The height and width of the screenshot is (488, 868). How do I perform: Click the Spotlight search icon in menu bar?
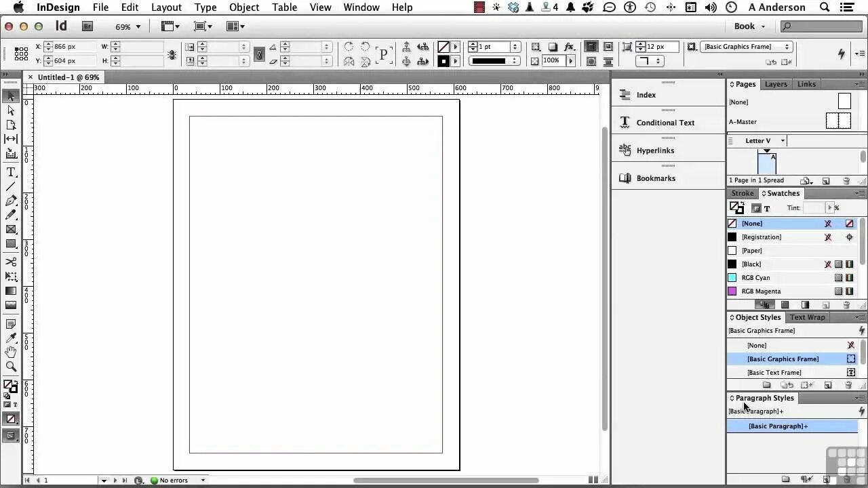[825, 7]
